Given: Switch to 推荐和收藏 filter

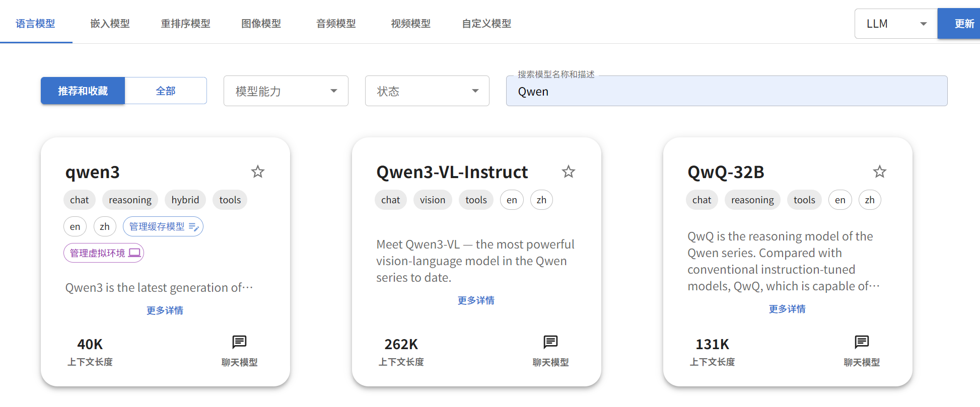Looking at the screenshot, I should tap(83, 91).
